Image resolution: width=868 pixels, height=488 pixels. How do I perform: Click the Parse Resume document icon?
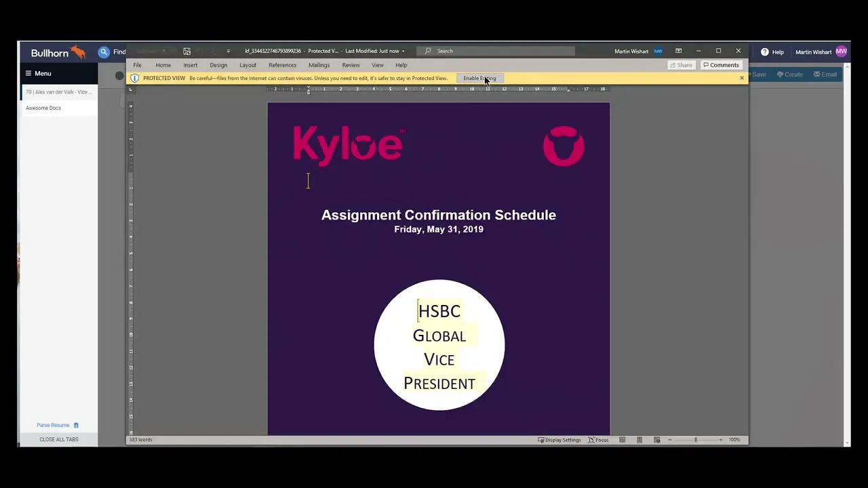(x=76, y=425)
